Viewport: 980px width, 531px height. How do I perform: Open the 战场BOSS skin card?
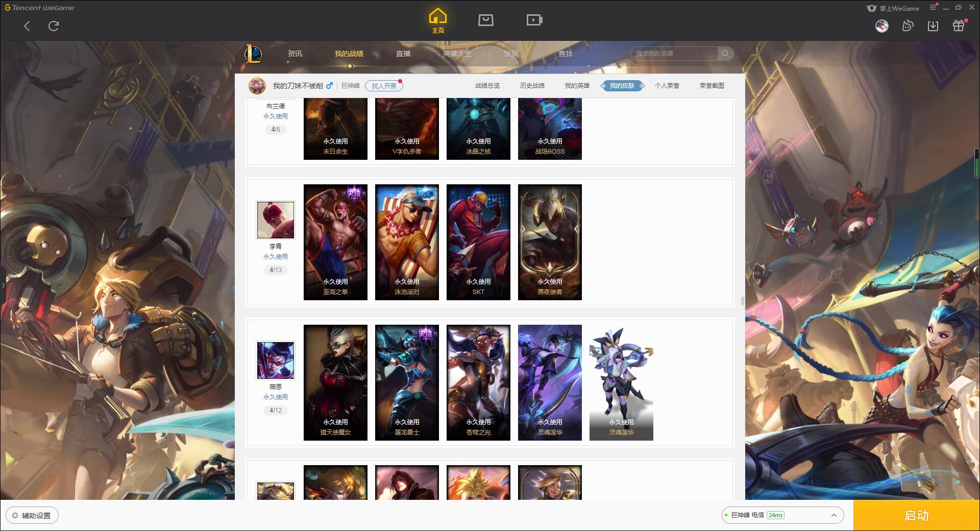[550, 129]
